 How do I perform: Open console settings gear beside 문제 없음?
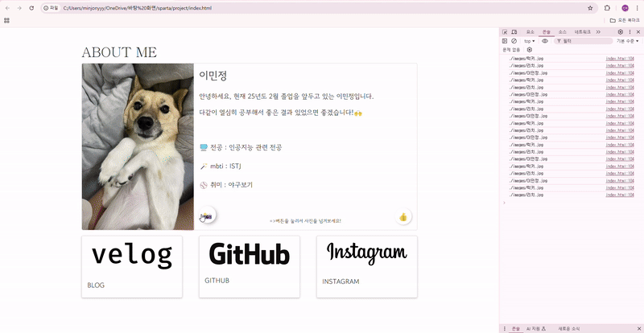click(x=530, y=50)
